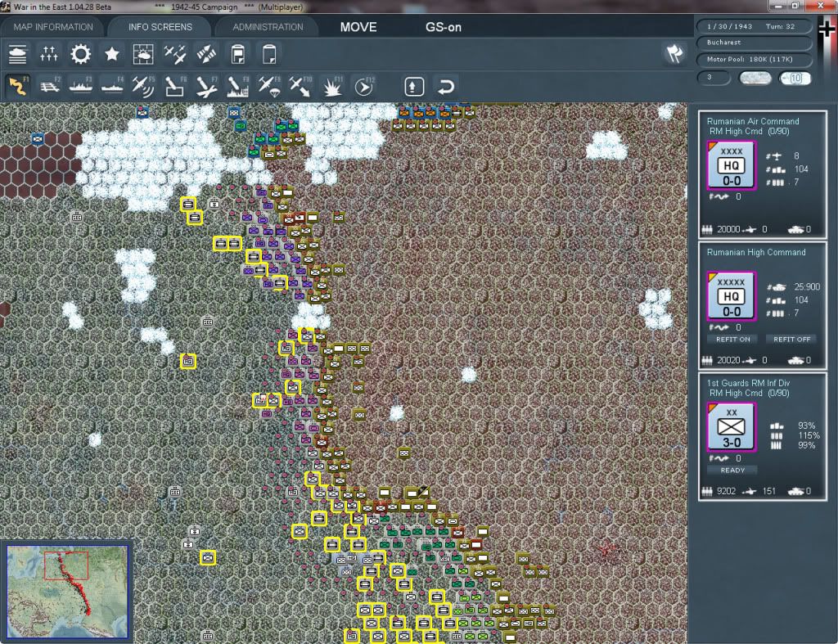Select the F7 Bomb Airfield mode
Viewport: 838px width, 644px height.
click(x=206, y=86)
